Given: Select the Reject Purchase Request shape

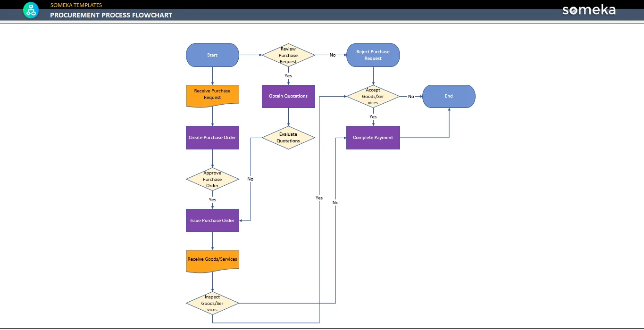Looking at the screenshot, I should click(x=373, y=55).
